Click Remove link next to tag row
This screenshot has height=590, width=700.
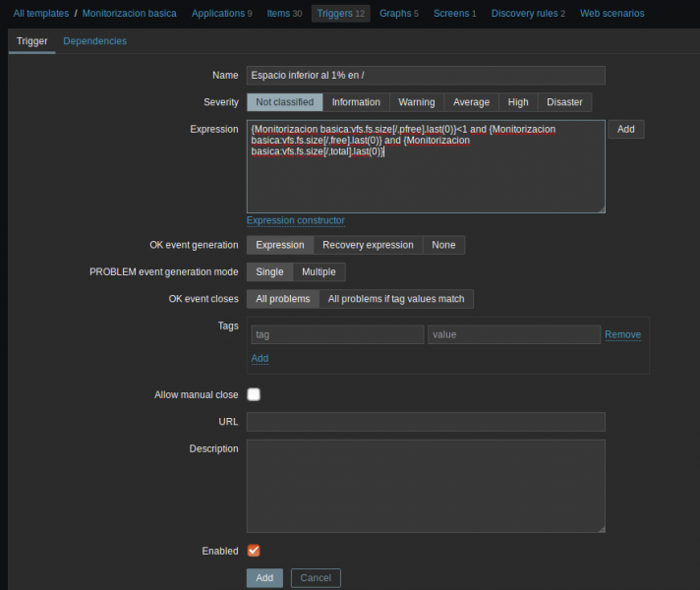tap(622, 335)
